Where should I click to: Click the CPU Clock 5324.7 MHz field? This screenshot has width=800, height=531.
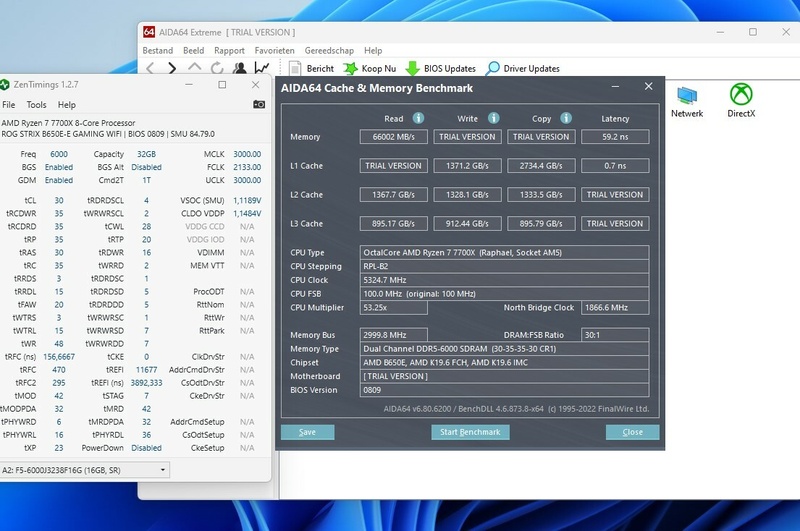point(504,280)
